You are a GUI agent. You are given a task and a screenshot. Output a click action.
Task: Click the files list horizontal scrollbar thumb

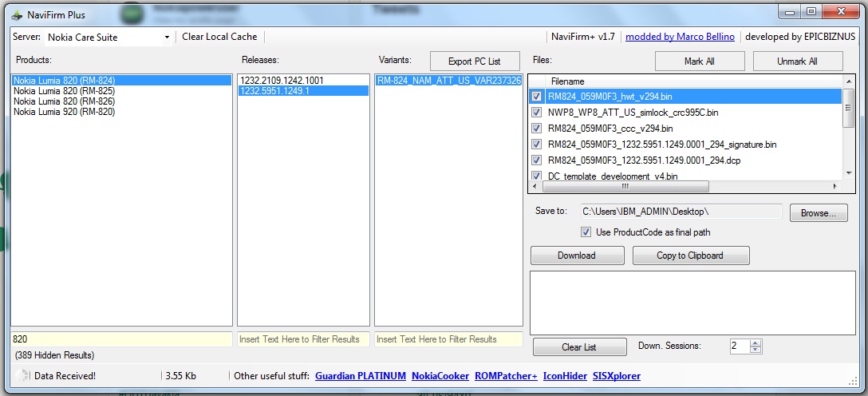coord(624,187)
